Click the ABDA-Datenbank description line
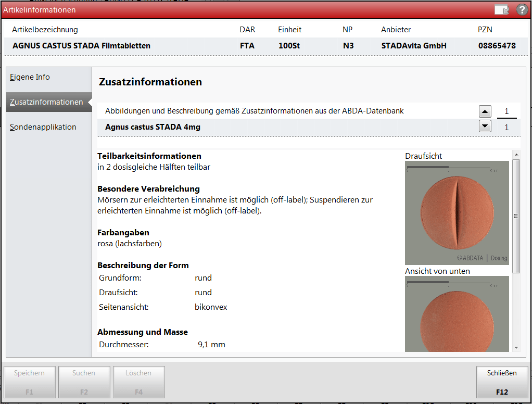532x404 pixels. point(255,111)
